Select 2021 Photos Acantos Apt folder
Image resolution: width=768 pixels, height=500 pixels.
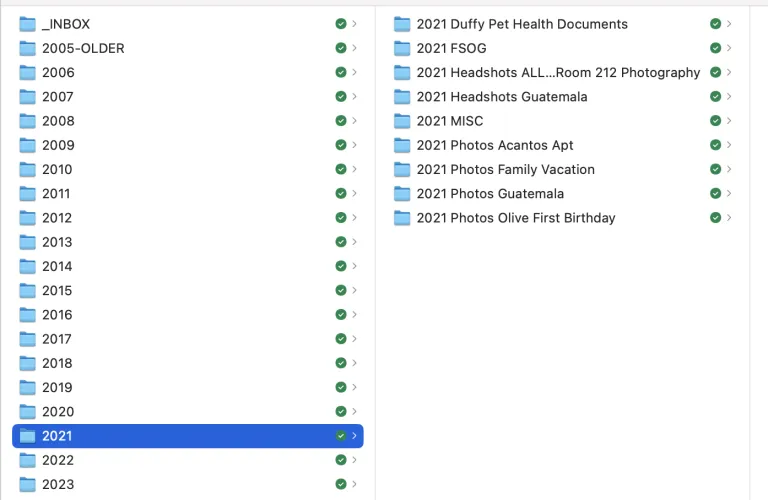[494, 145]
